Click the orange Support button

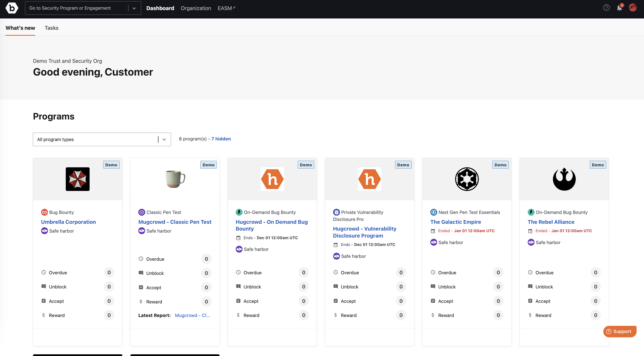[x=620, y=331]
